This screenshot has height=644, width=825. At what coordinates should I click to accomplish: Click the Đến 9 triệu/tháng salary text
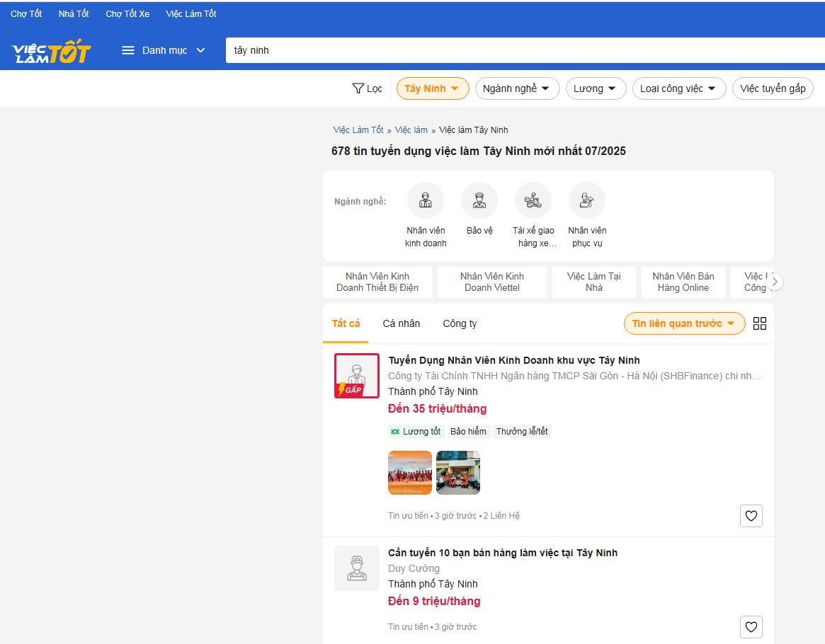(x=434, y=601)
